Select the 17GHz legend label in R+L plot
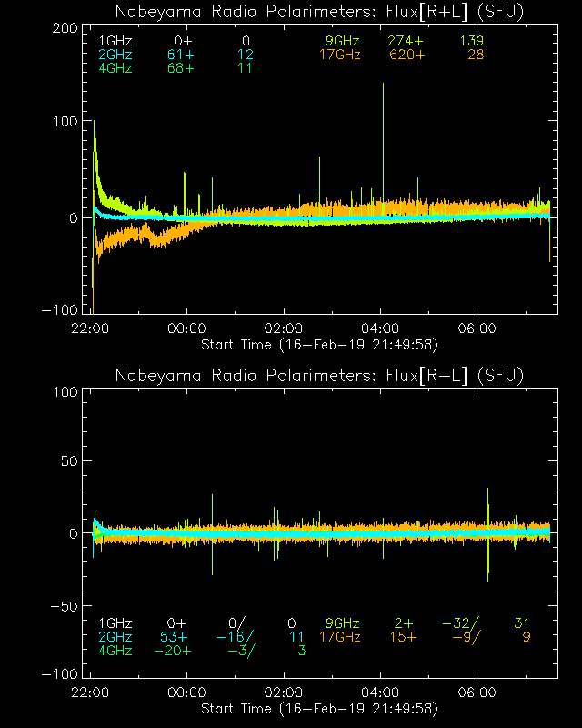This screenshot has height=728, width=582. (340, 55)
